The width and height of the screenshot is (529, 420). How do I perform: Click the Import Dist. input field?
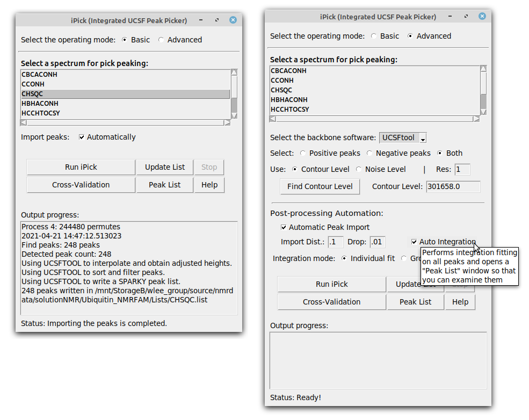pyautogui.click(x=336, y=242)
